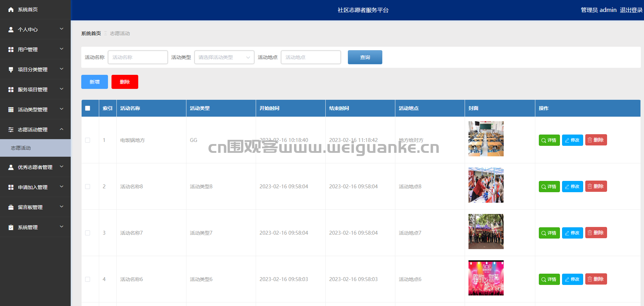Click the sliders icon beside 志愿活动管理
Image resolution: width=644 pixels, height=306 pixels.
click(11, 130)
